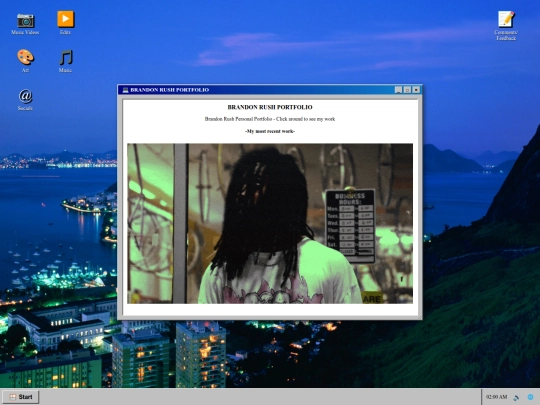Open the Art palette desktop icon
Viewport: 540px width, 405px height.
click(x=25, y=57)
